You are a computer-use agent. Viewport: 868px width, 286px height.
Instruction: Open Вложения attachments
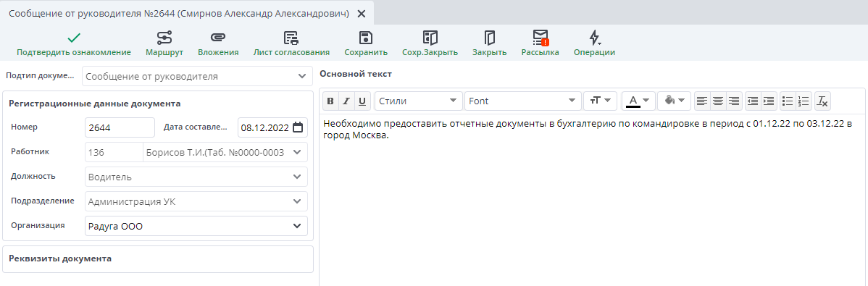218,44
